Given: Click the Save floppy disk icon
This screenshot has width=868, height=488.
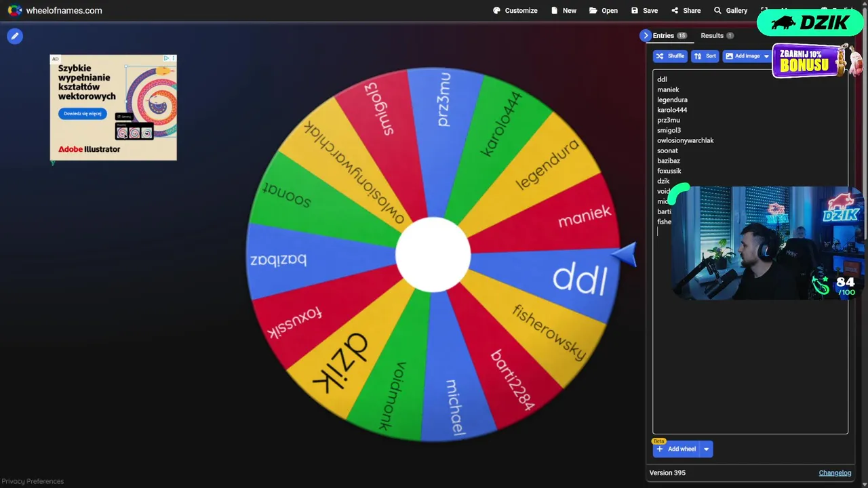Looking at the screenshot, I should tap(634, 10).
